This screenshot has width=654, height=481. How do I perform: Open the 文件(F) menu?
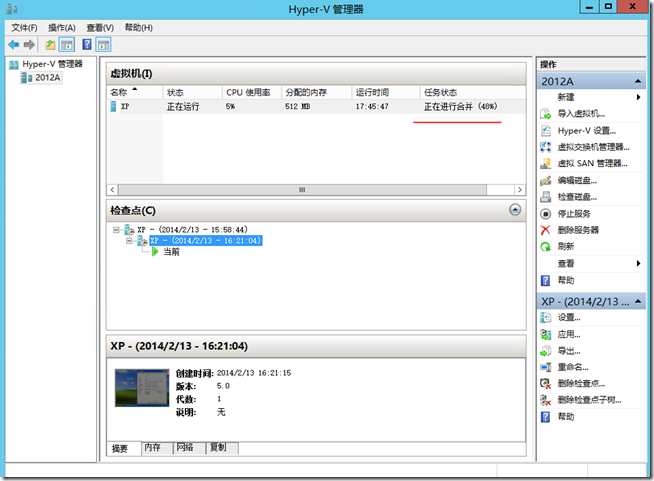coord(24,28)
